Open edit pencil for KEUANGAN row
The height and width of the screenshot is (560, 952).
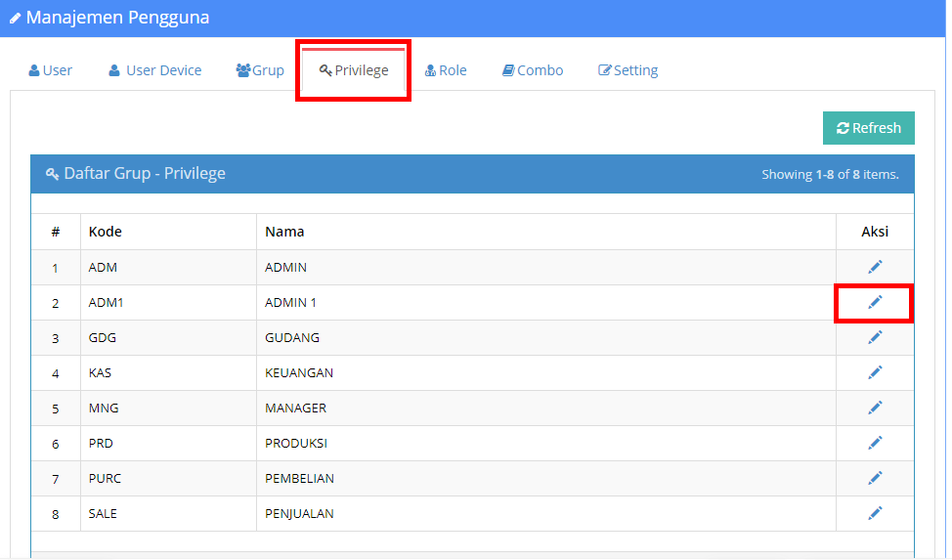tap(874, 372)
